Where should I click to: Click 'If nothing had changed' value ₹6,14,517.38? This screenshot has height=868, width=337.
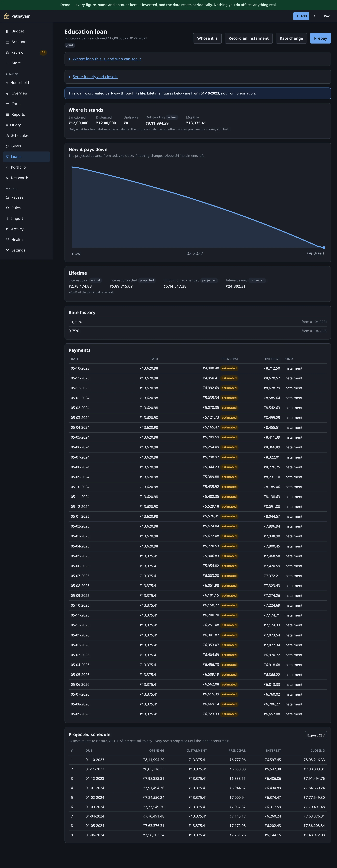tap(175, 286)
